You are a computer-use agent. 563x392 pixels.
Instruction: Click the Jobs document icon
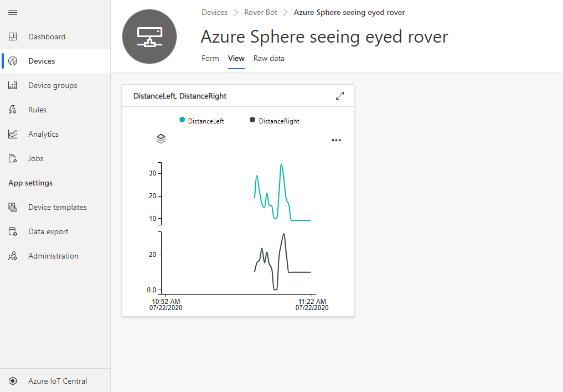pos(13,159)
